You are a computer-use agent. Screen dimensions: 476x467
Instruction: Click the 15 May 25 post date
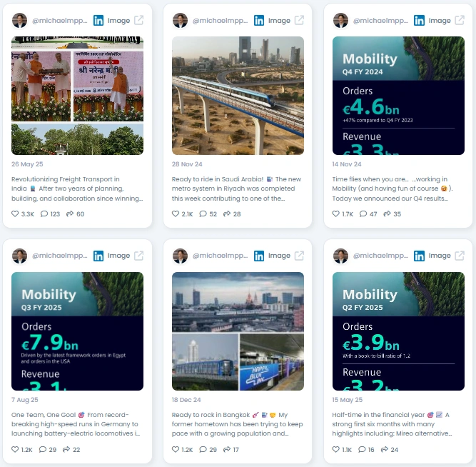point(348,400)
